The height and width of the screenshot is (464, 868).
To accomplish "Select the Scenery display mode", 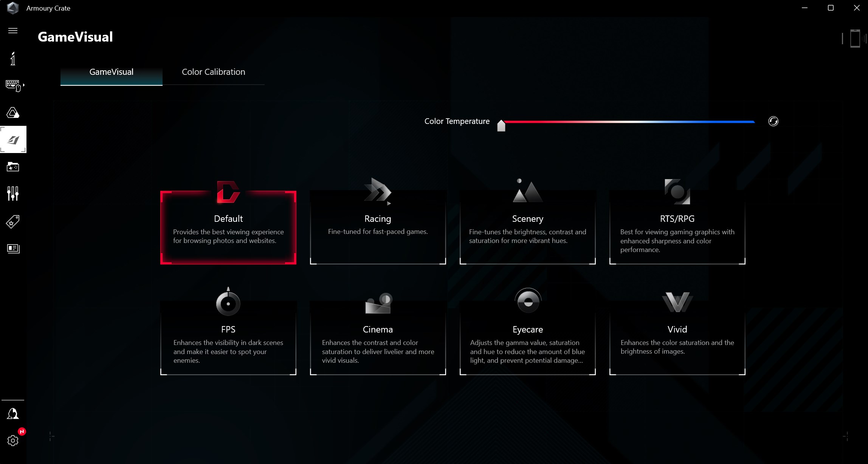I will coord(527,227).
